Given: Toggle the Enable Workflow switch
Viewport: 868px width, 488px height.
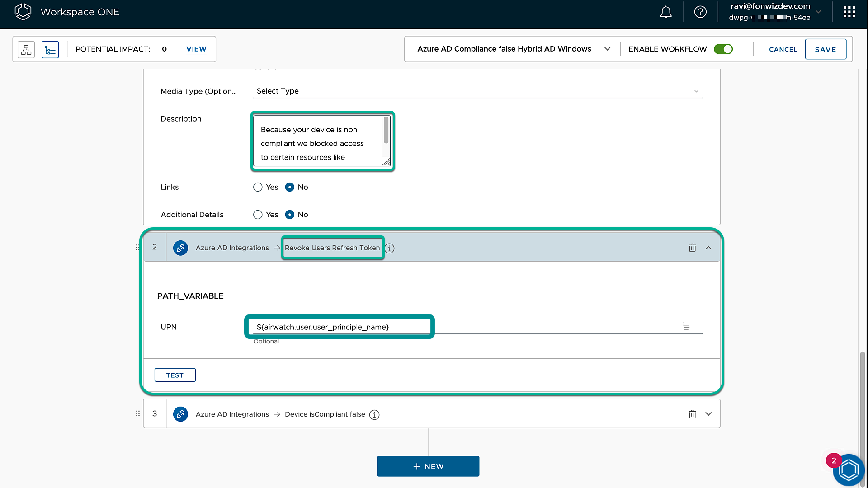Looking at the screenshot, I should 723,49.
